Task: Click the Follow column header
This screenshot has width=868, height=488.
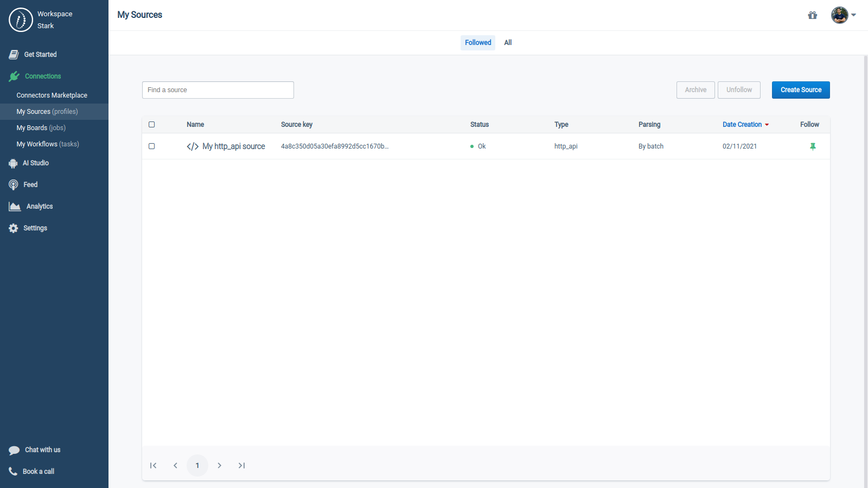Action: tap(809, 125)
